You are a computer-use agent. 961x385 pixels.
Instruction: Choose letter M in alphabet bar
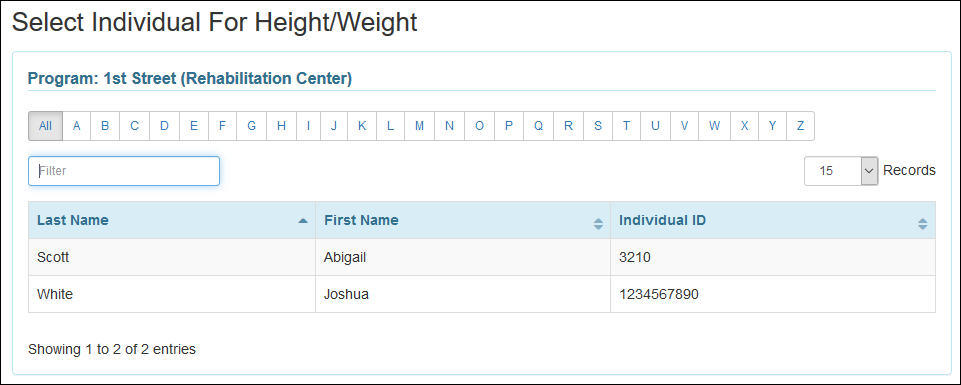pyautogui.click(x=419, y=126)
